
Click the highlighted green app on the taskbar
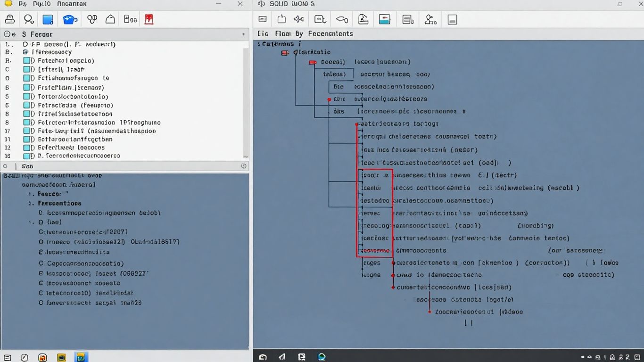[x=82, y=357]
